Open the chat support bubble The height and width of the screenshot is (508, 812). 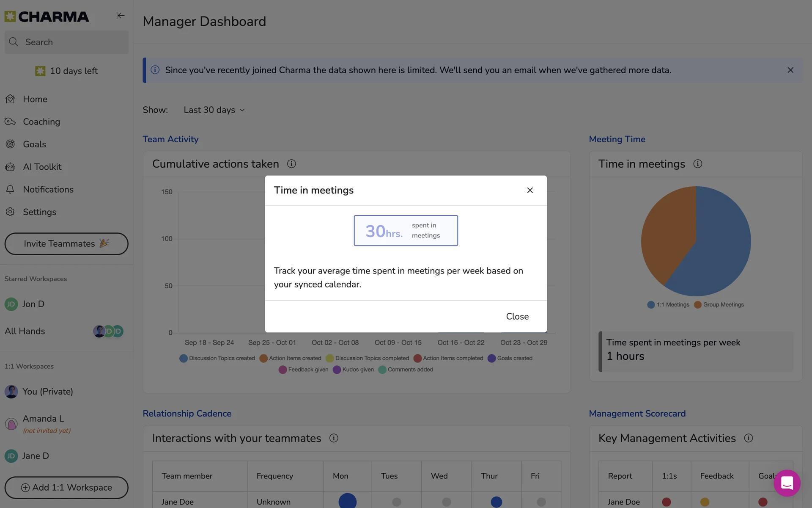(x=787, y=483)
